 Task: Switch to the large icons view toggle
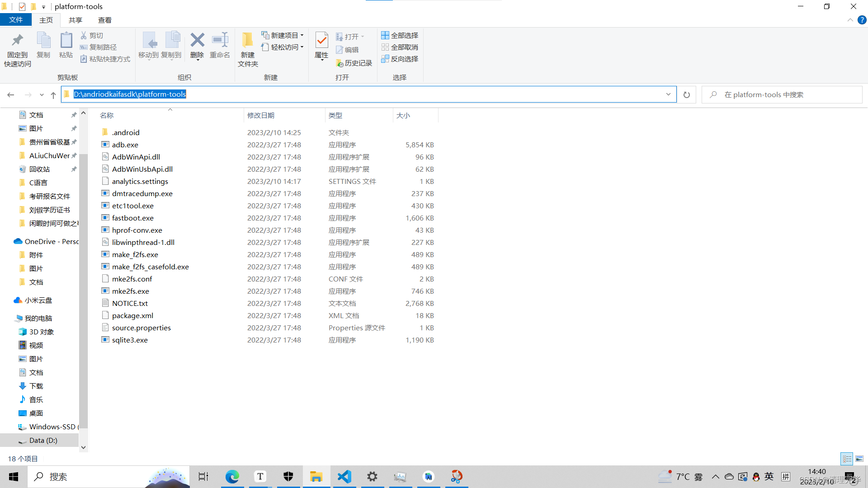click(859, 459)
